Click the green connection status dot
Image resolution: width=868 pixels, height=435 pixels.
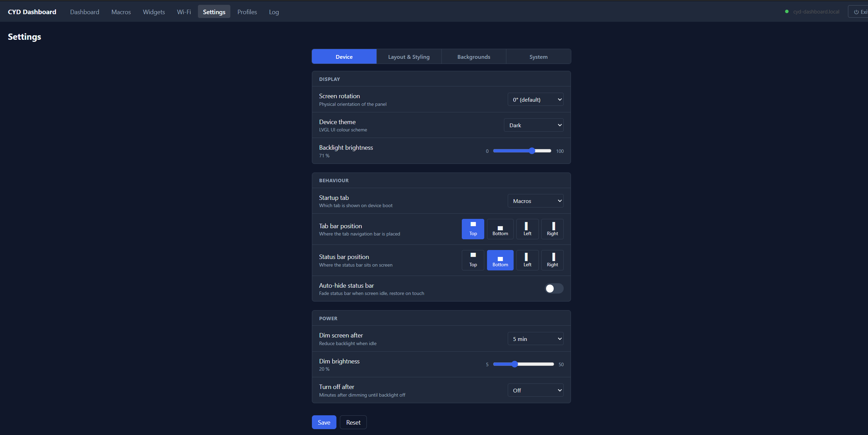tap(787, 11)
